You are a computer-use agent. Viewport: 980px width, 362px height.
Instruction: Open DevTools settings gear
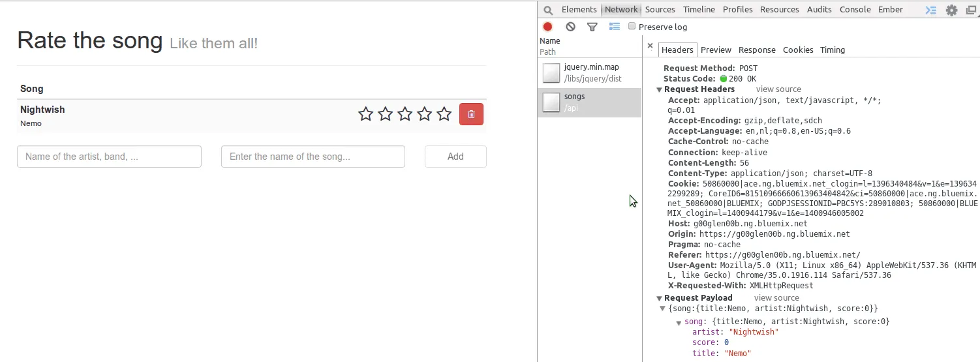(951, 10)
